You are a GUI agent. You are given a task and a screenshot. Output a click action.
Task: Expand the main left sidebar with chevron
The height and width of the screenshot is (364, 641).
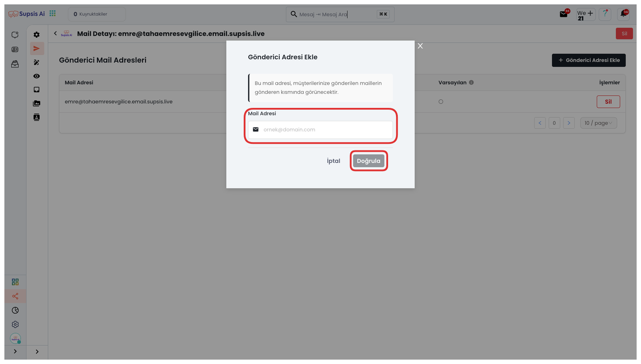click(x=15, y=351)
